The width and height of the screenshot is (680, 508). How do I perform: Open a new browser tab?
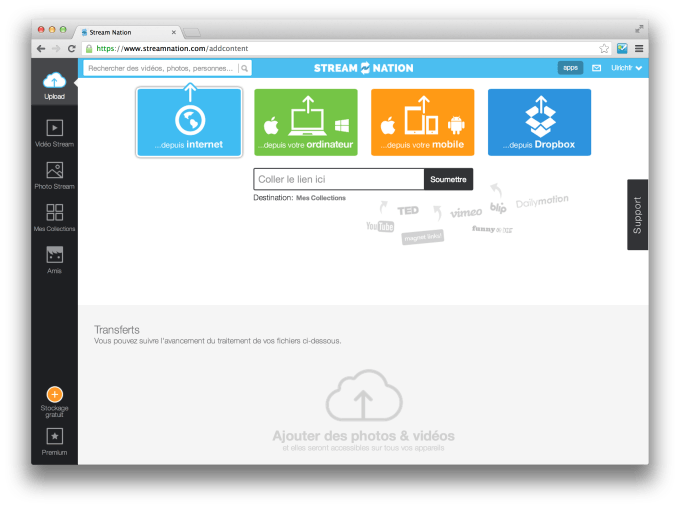tap(192, 33)
